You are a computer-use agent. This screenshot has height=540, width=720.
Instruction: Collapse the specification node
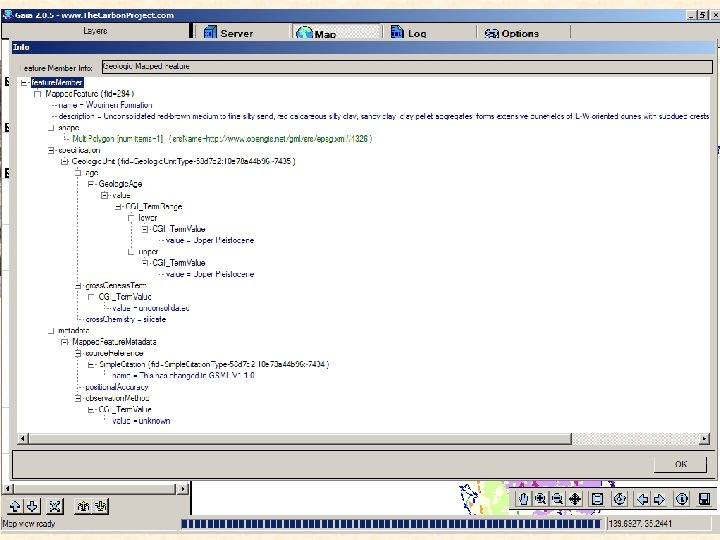click(51, 150)
